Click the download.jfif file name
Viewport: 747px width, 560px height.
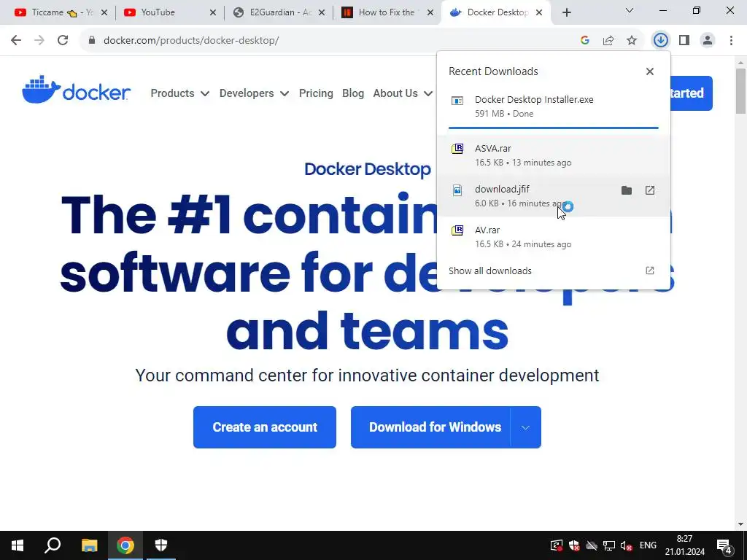point(502,189)
